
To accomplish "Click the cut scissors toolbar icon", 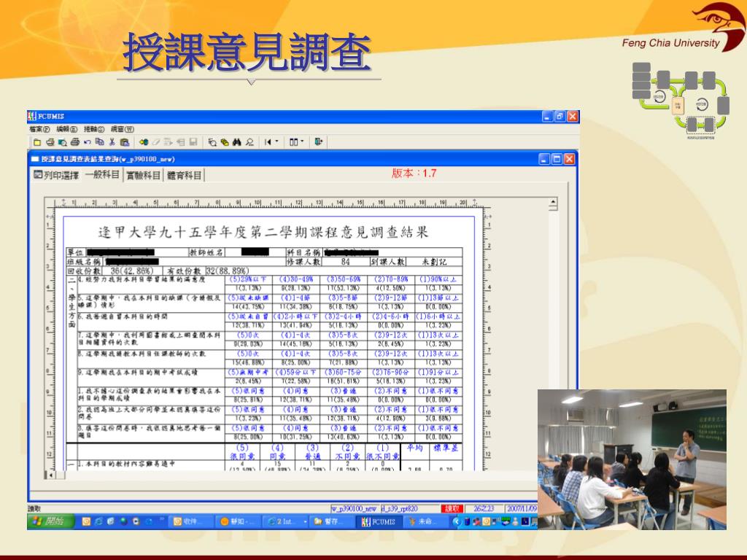I will click(x=112, y=142).
